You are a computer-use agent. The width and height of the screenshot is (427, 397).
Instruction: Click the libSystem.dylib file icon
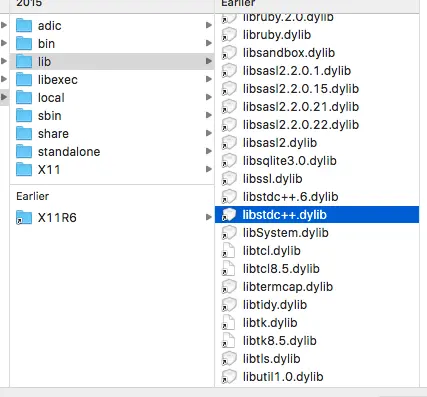[x=229, y=233]
